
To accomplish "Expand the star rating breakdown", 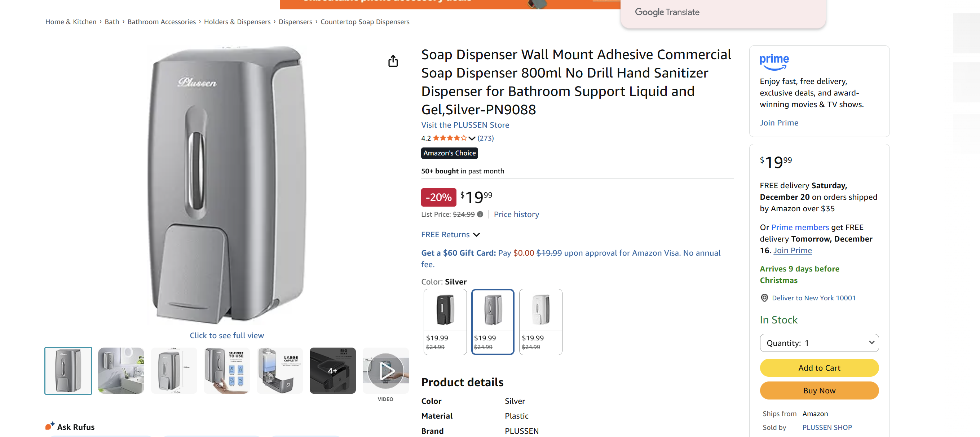I will 471,138.
